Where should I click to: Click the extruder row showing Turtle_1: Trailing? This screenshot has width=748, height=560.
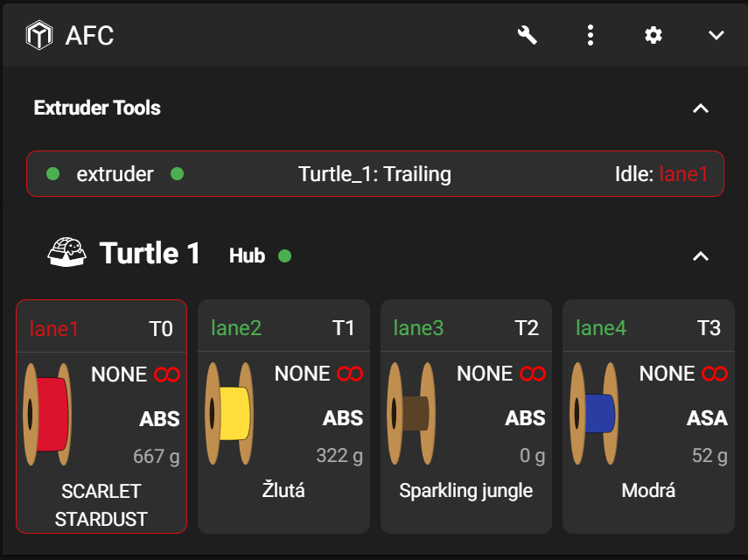tap(374, 174)
